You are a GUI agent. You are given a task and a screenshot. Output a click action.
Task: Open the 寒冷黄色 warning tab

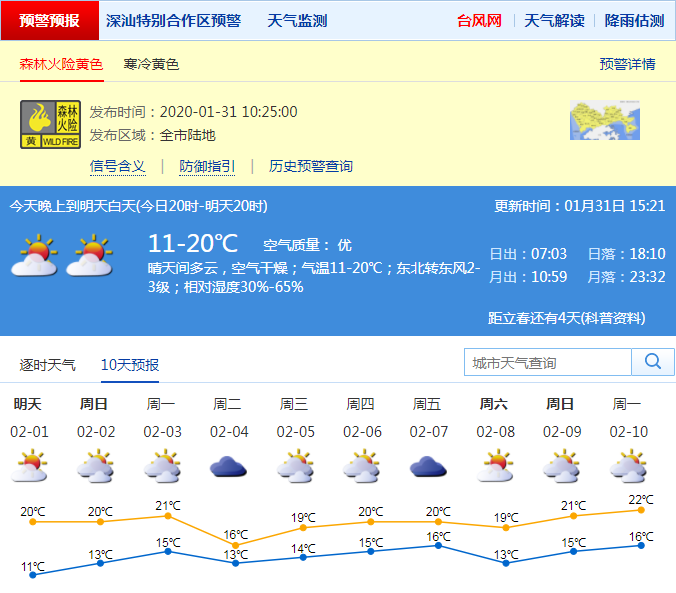pyautogui.click(x=151, y=64)
